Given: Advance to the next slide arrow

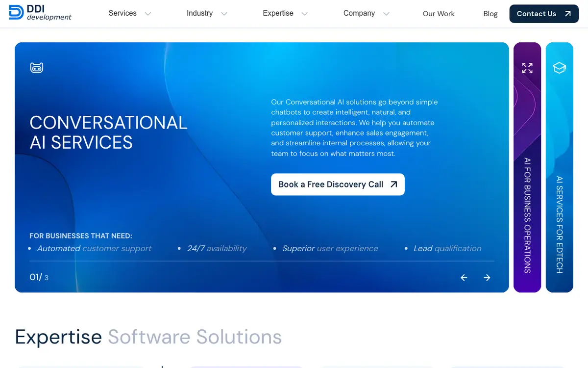Looking at the screenshot, I should coord(487,278).
